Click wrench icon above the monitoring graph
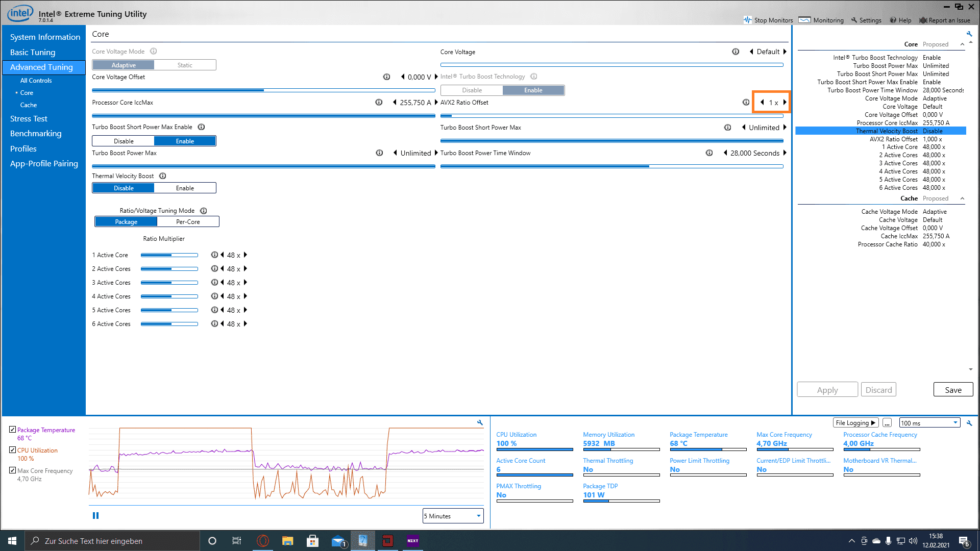Screen dimensions: 980x551 click(480, 423)
